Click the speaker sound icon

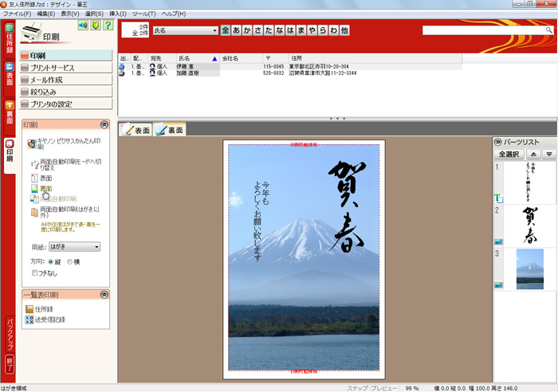[82, 25]
